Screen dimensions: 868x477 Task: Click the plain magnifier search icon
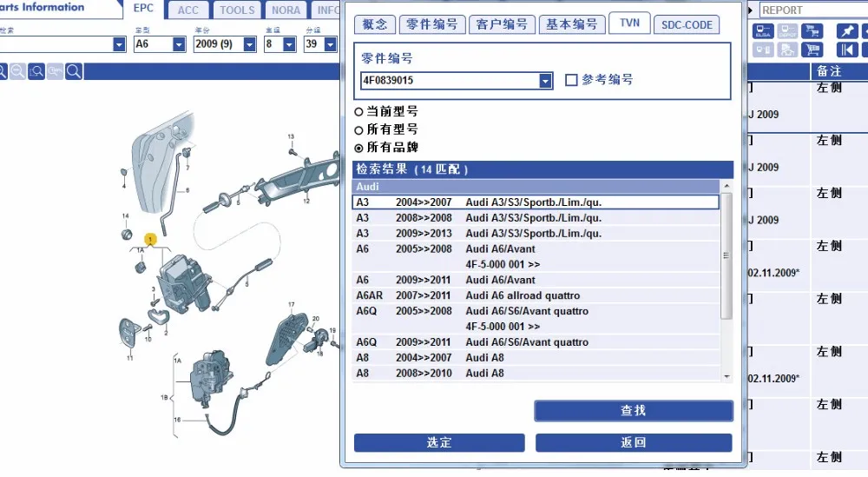74,71
